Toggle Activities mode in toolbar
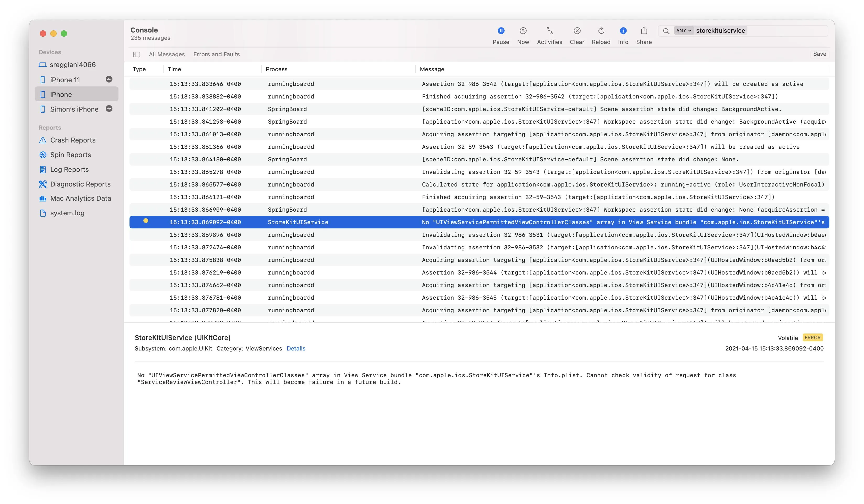This screenshot has height=504, width=864. tap(549, 31)
